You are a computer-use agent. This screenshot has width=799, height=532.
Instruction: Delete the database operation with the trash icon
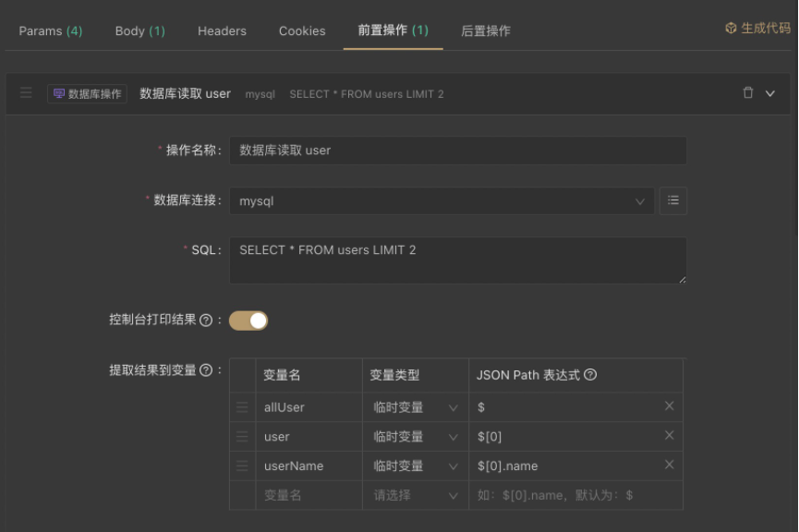point(747,92)
